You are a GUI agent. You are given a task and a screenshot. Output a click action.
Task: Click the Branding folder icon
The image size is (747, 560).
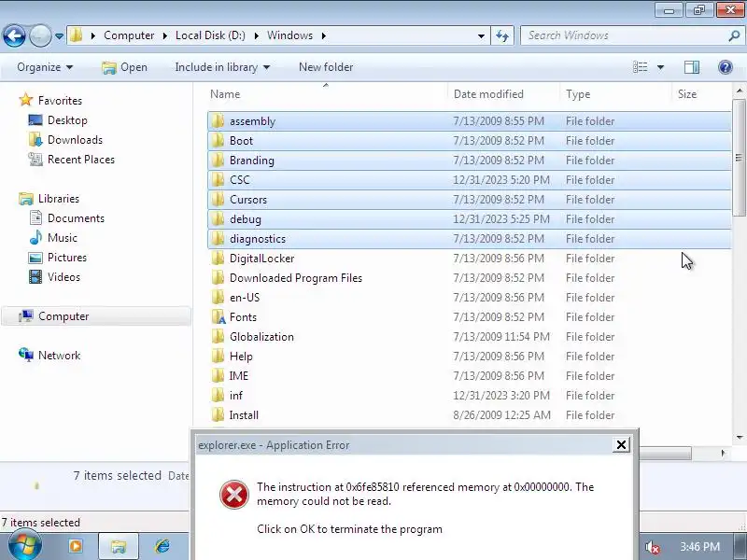click(218, 160)
